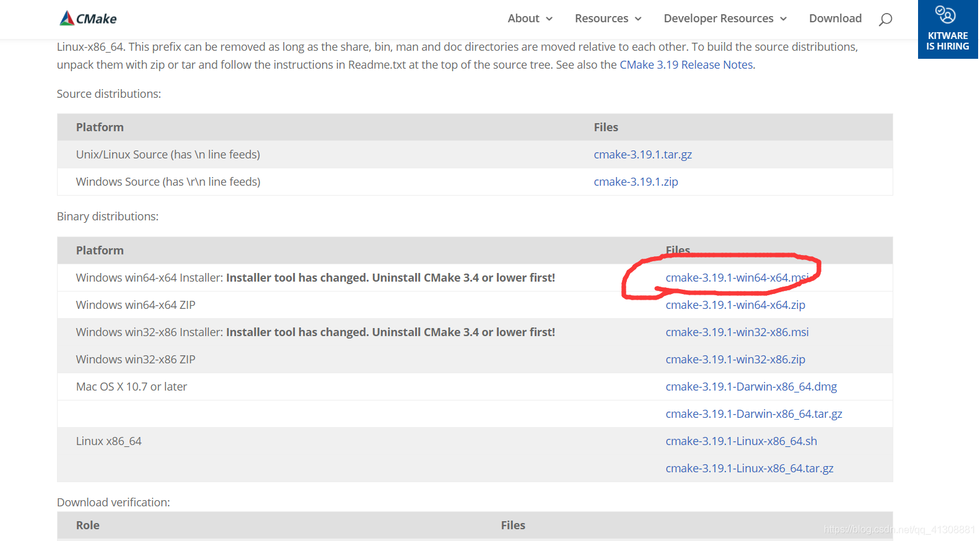The image size is (980, 541).
Task: Download cmake-3.19.1-Darwin-x86_64.dmg
Action: tap(751, 386)
